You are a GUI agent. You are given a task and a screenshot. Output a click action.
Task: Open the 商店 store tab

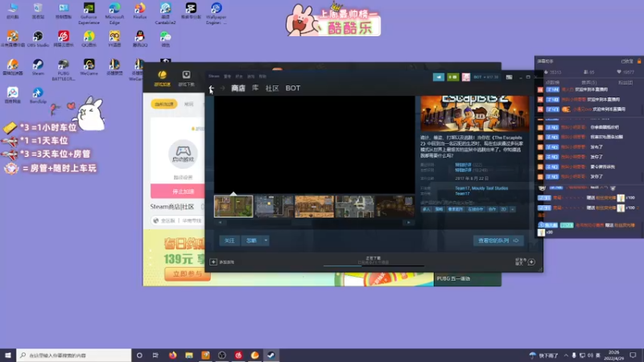[237, 88]
